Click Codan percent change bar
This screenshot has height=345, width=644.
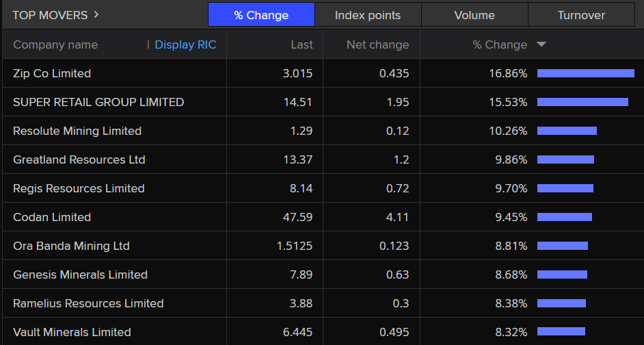(565, 217)
